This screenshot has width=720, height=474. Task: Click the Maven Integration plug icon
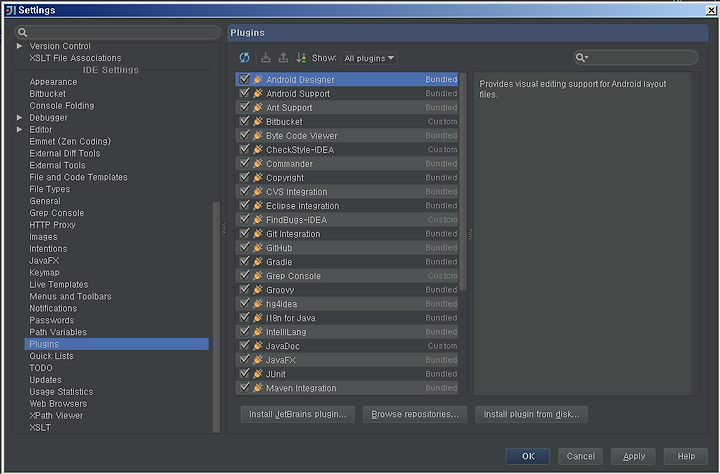(258, 388)
